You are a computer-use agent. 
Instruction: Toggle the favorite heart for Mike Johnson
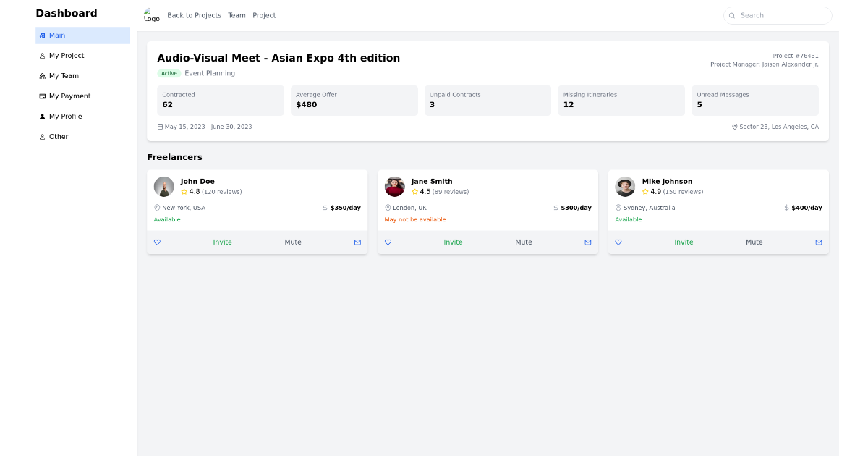pyautogui.click(x=618, y=242)
